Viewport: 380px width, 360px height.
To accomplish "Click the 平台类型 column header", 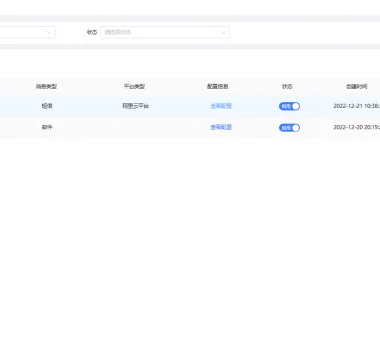I will point(134,87).
